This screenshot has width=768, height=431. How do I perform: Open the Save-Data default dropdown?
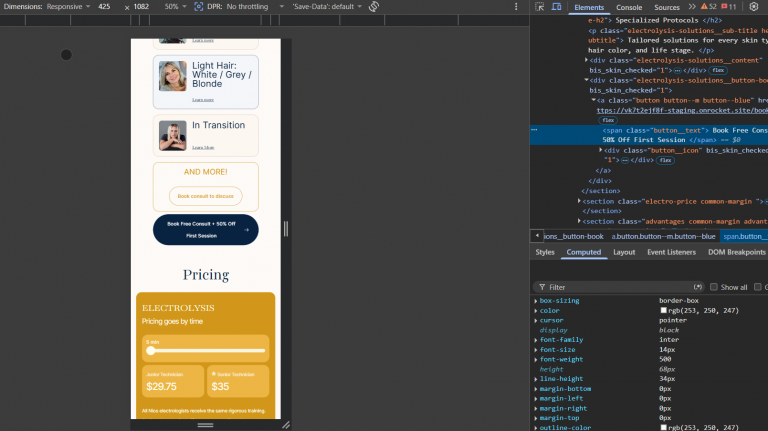[327, 7]
